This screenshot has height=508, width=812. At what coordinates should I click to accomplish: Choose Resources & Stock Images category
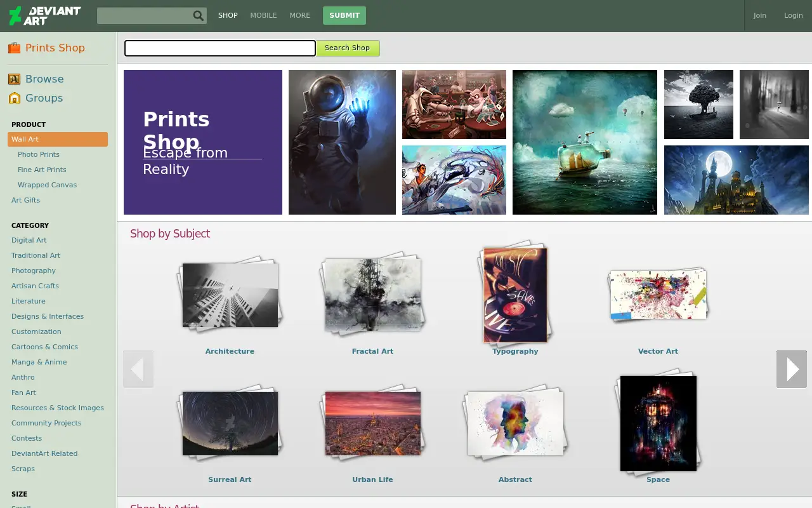pos(58,408)
